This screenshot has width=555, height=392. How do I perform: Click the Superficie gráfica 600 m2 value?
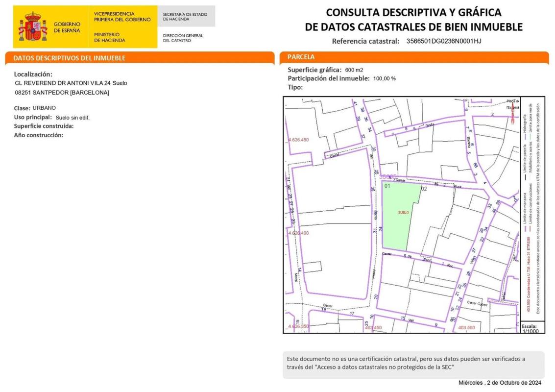click(x=354, y=70)
